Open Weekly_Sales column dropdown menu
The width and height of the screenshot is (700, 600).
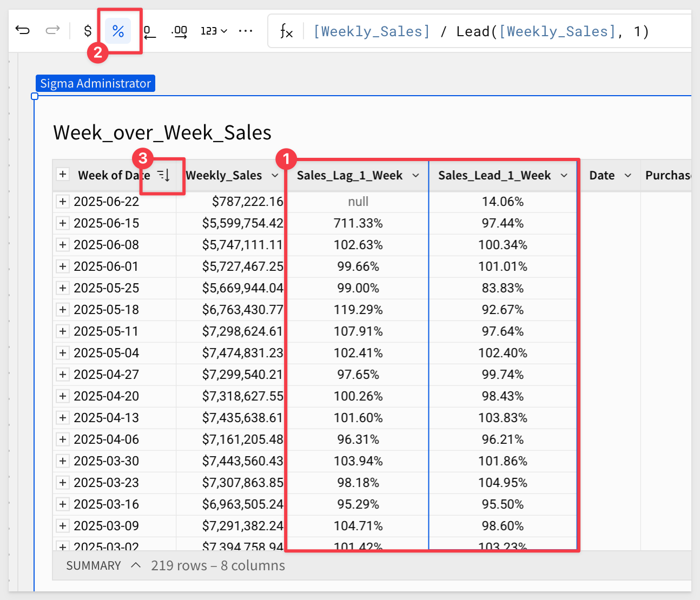point(275,176)
